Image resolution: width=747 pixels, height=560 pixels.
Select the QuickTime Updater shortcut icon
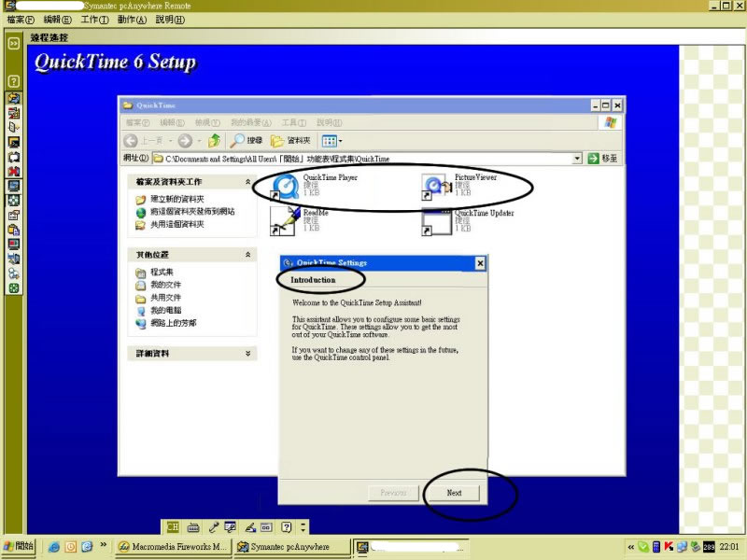pyautogui.click(x=436, y=222)
